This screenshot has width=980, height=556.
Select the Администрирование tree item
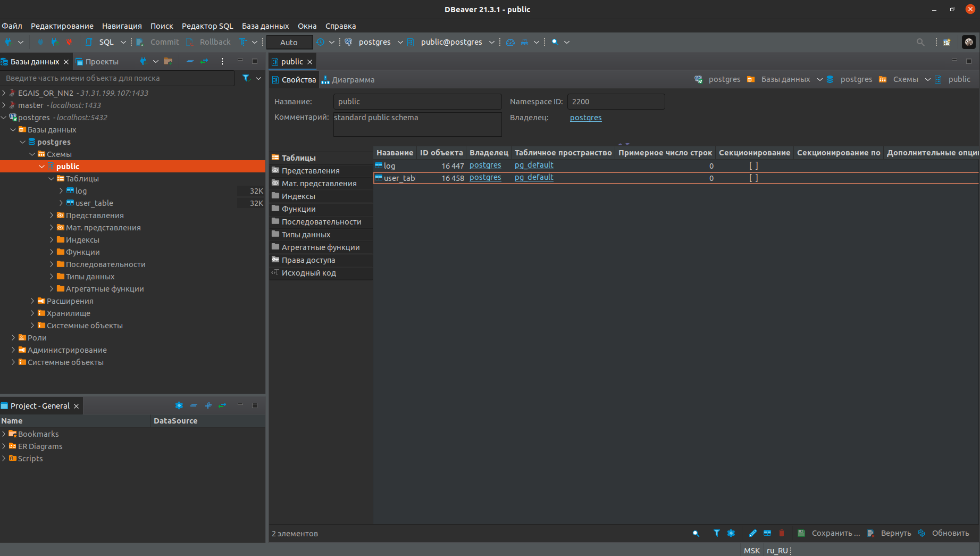[67, 350]
